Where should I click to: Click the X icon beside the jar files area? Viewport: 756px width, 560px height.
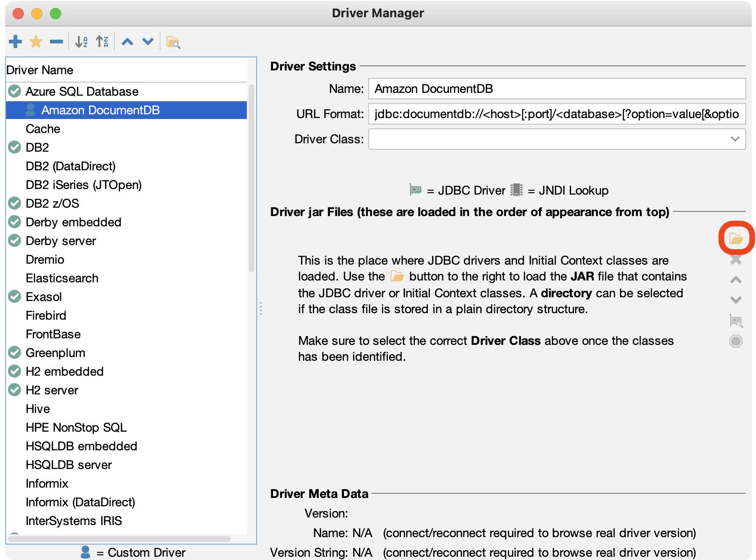(x=736, y=259)
